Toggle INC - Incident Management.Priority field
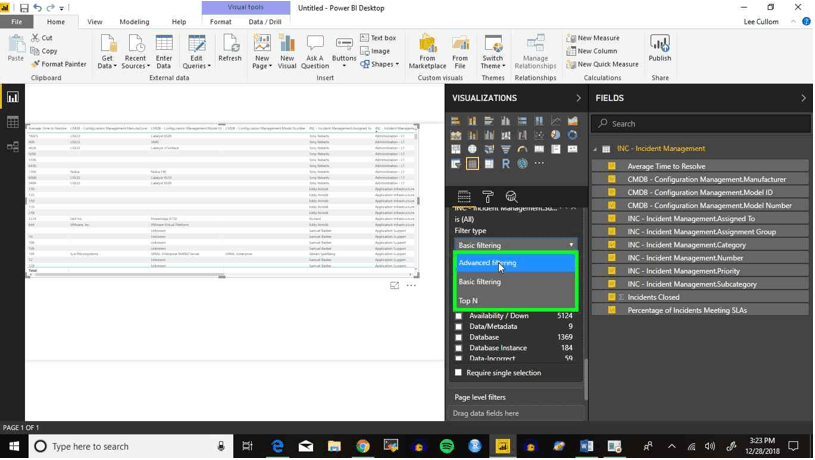 pyautogui.click(x=612, y=271)
